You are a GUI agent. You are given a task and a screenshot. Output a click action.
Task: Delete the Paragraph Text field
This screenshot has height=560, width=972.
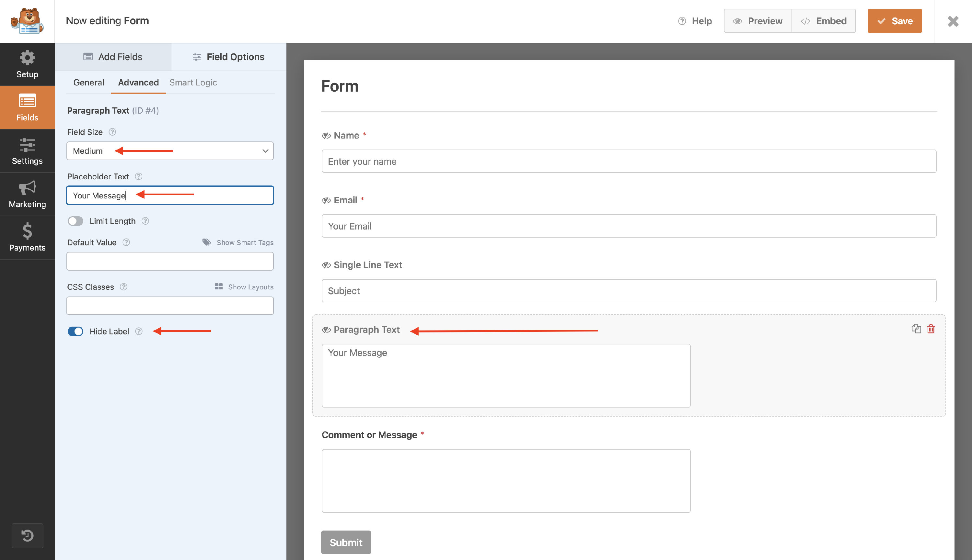tap(931, 329)
